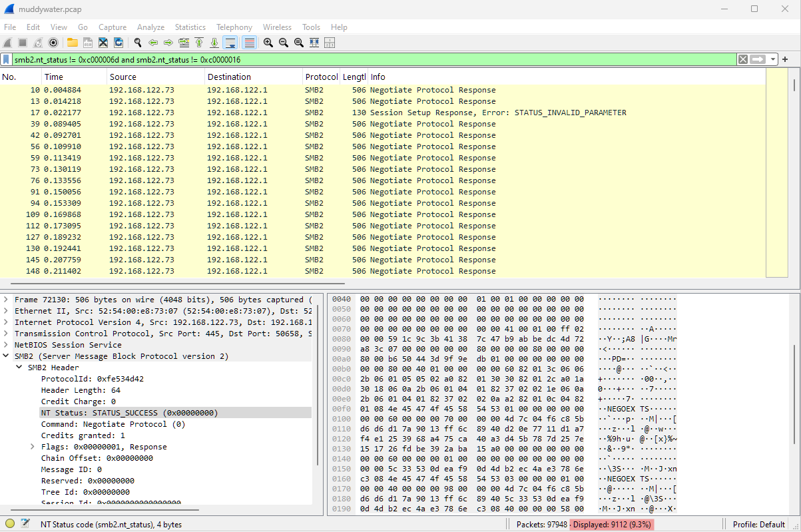
Task: Expand NetBIOS Session Service node
Action: tap(6, 345)
